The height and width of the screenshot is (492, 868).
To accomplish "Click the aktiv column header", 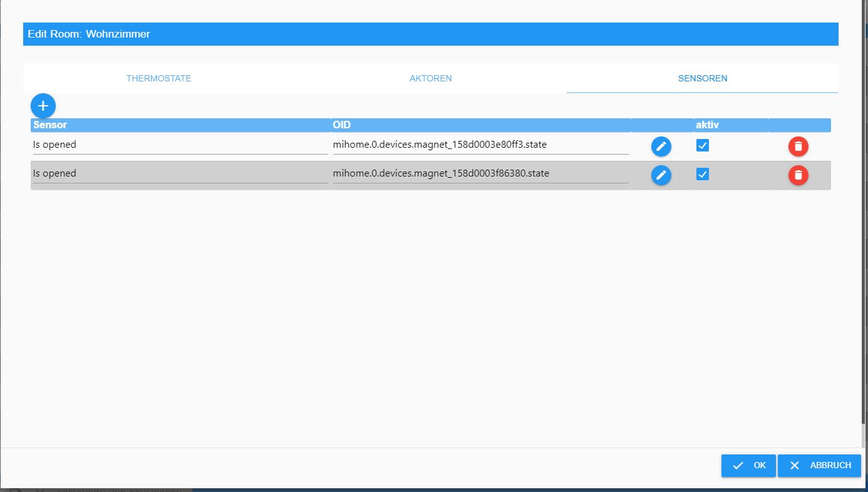I will [x=731, y=125].
